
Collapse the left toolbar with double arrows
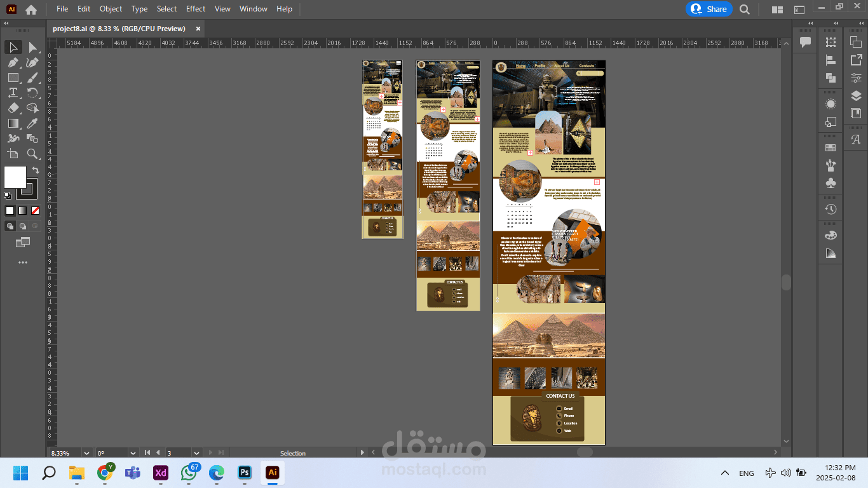coord(6,24)
